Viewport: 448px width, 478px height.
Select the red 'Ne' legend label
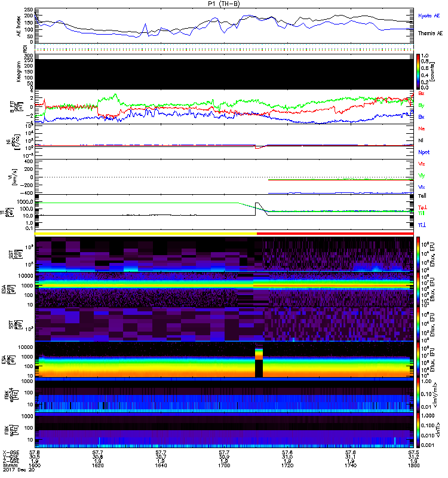point(422,128)
